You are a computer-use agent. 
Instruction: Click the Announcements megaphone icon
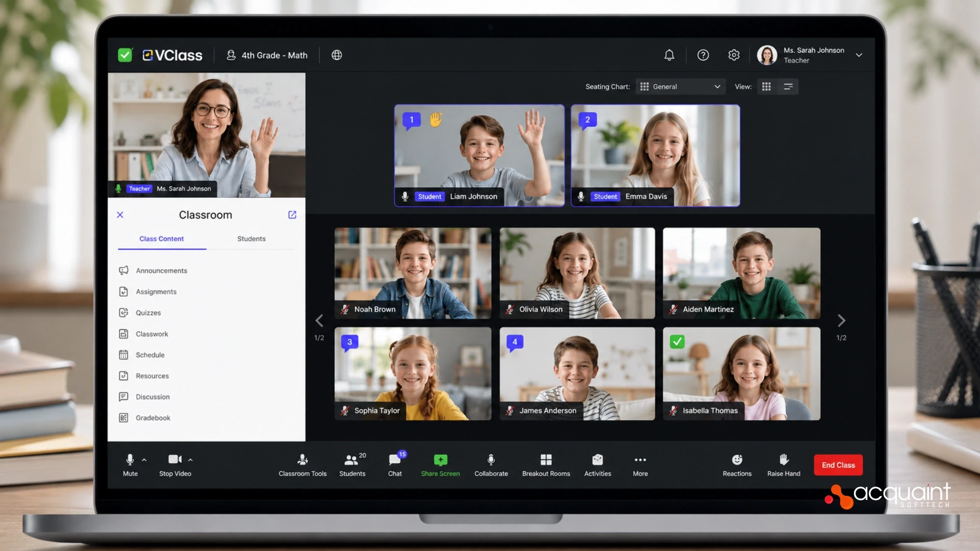124,270
